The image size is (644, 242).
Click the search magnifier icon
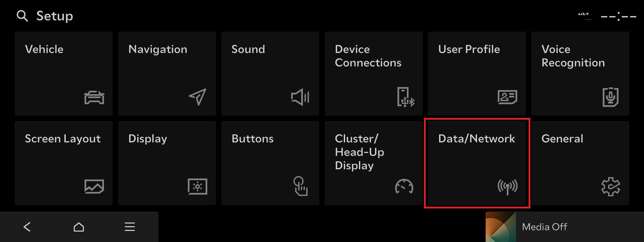[x=22, y=16]
